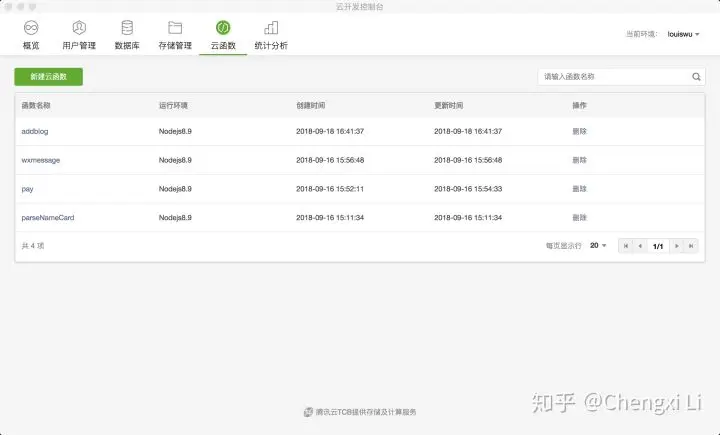Click the 1/1 page indicator

point(658,246)
